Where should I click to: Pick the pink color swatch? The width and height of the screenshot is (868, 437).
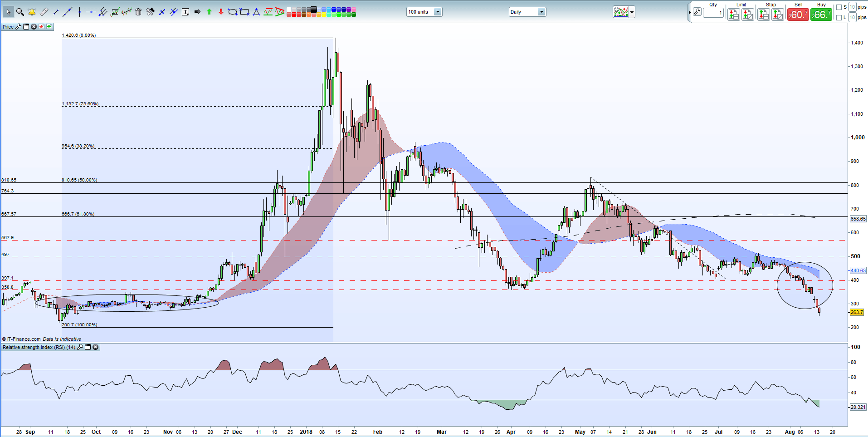pos(354,9)
